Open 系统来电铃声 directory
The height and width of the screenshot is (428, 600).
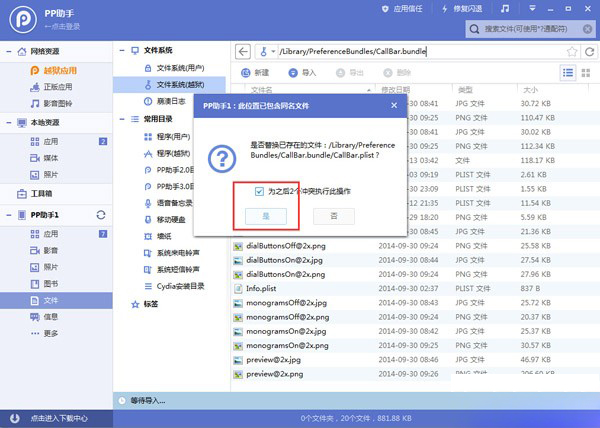[x=171, y=253]
